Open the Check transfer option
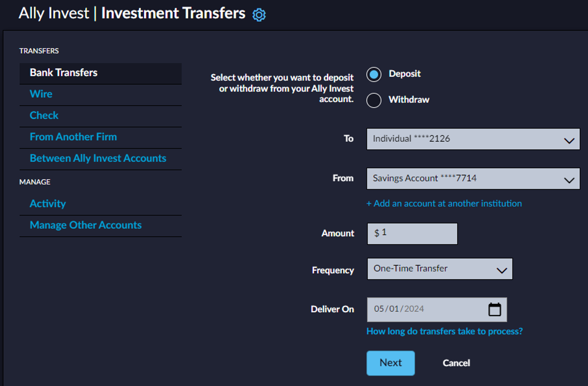Viewport: 588px width, 386px height. [44, 115]
